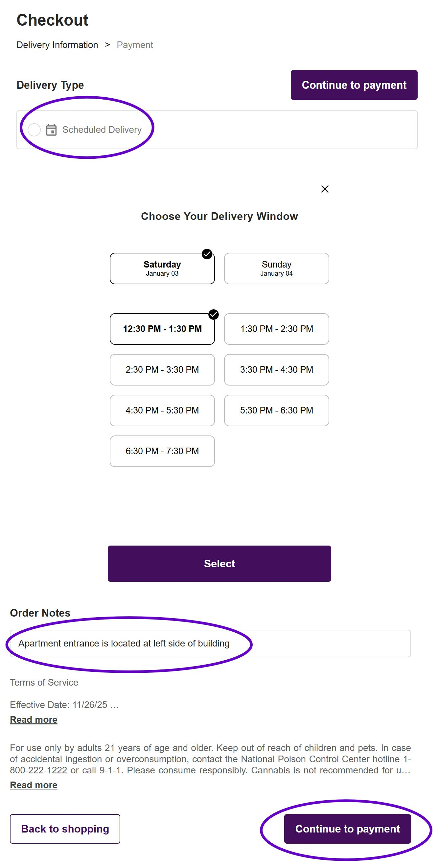This screenshot has height=868, width=438.
Task: Pick the 12:30 PM - 1:30 PM slot
Action: [x=162, y=329]
